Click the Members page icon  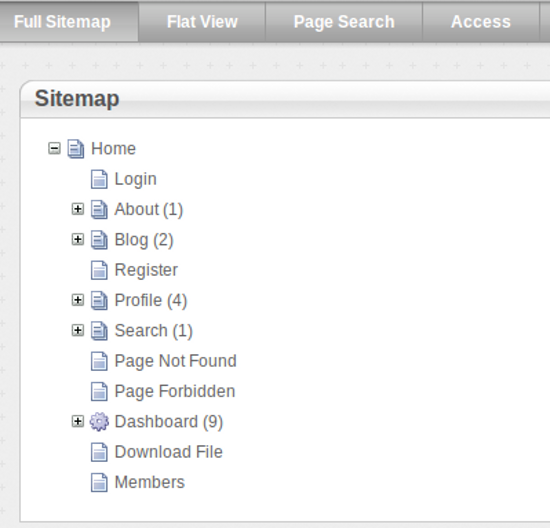(x=99, y=482)
